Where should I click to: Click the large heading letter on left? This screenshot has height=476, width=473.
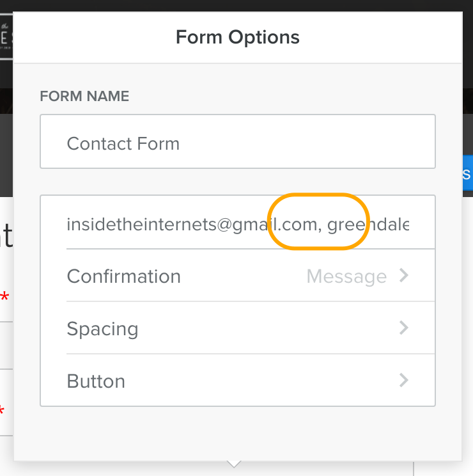6,235
